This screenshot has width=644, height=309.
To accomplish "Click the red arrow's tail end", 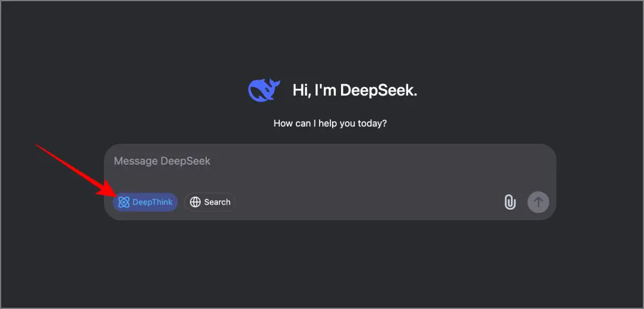I will pyautogui.click(x=38, y=146).
